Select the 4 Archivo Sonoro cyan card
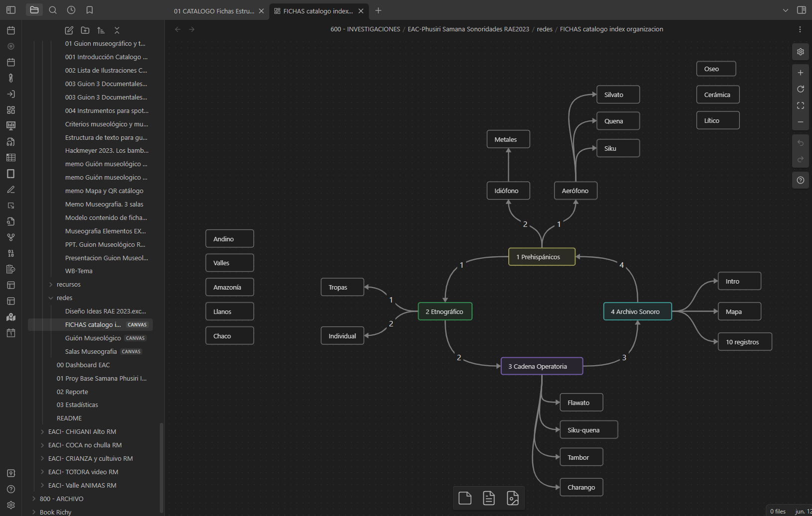The image size is (812, 516). click(638, 311)
